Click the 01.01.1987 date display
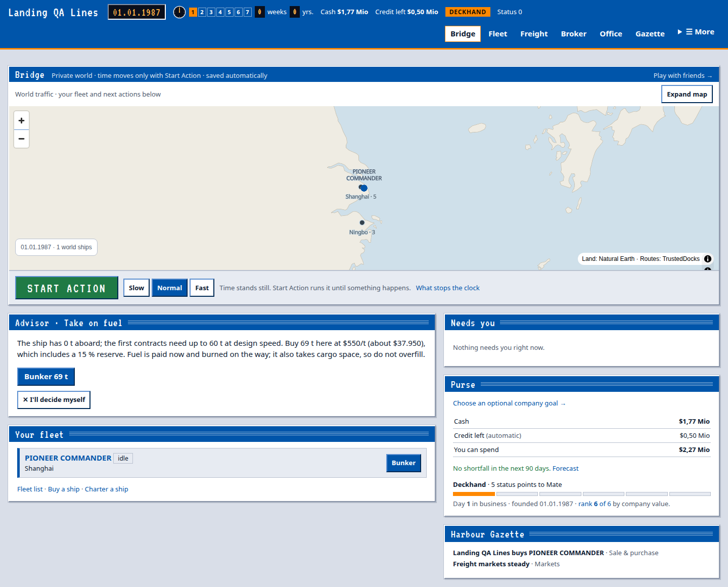Viewport: 728px width, 587px height. pos(136,12)
